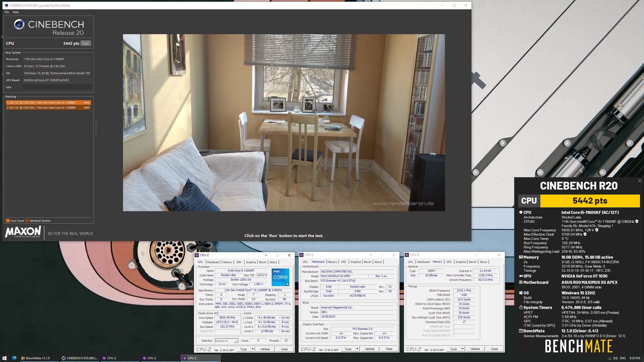644x362 pixels.
Task: Click Validate in the CPU-Z Mainboard window
Action: (x=370, y=349)
